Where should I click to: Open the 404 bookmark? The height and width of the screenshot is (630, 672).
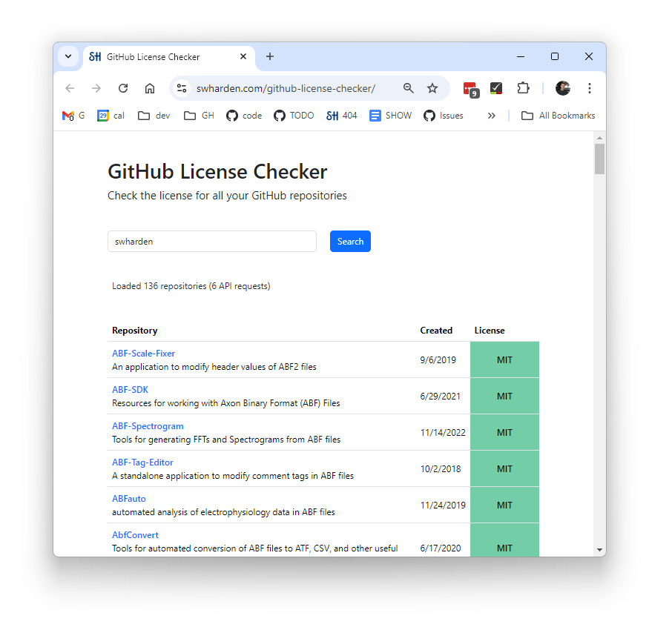(342, 116)
